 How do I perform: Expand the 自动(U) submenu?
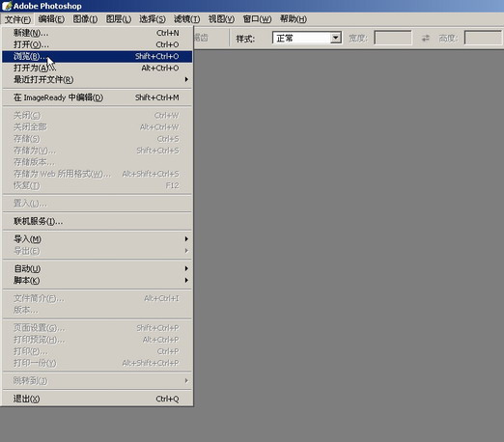(x=97, y=269)
